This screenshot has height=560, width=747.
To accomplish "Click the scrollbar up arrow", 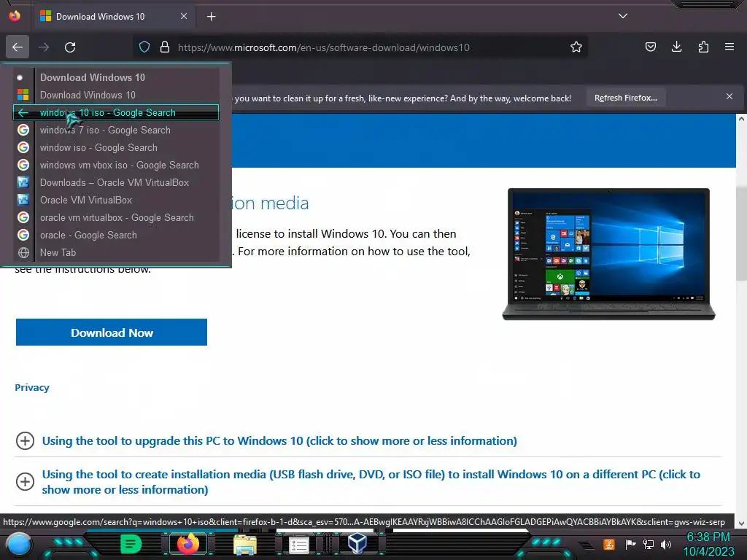I will [741, 119].
